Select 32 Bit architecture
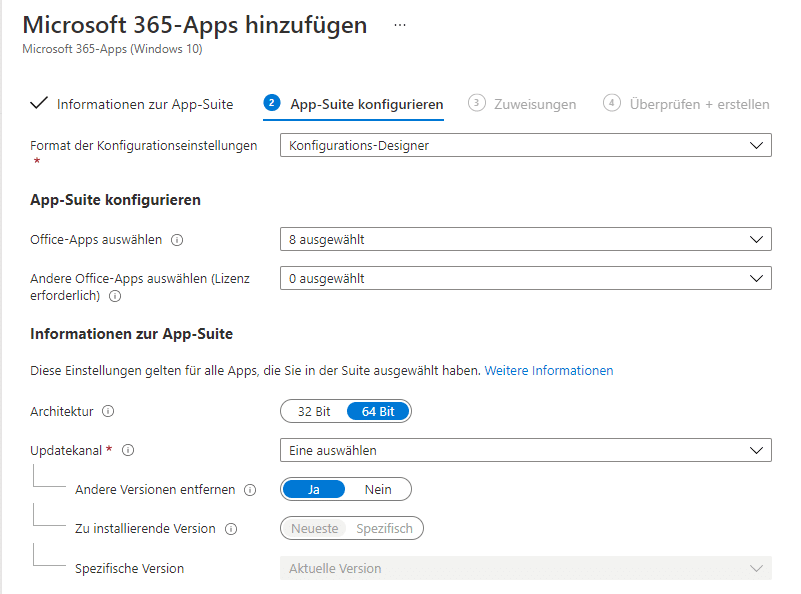Image resolution: width=801 pixels, height=594 pixels. point(314,412)
